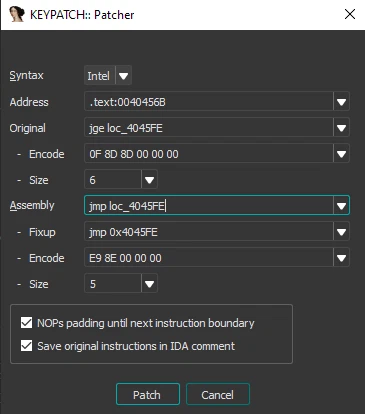The image size is (365, 414).
Task: Click the Original label
Action: click(x=27, y=128)
